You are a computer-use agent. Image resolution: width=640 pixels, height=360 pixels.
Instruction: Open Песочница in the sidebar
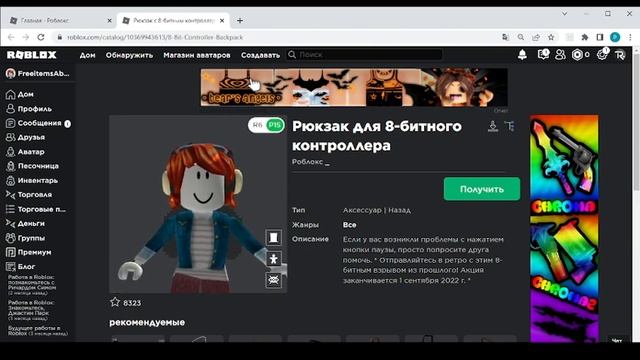(38, 166)
